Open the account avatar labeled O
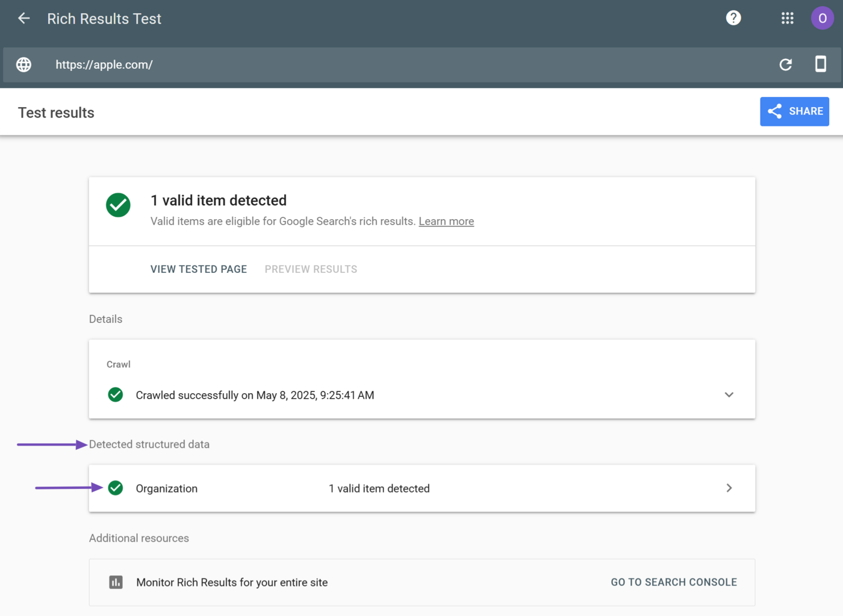This screenshot has height=616, width=843. 822,19
